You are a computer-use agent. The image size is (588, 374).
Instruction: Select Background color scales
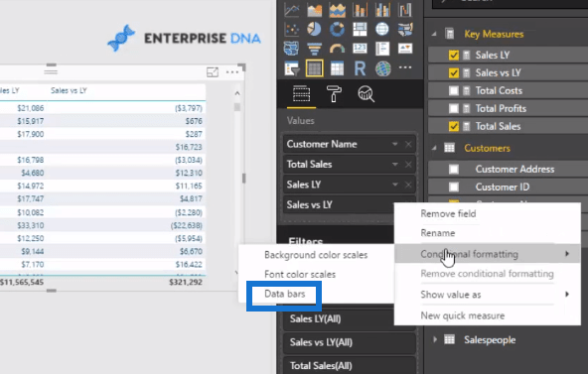[316, 255]
